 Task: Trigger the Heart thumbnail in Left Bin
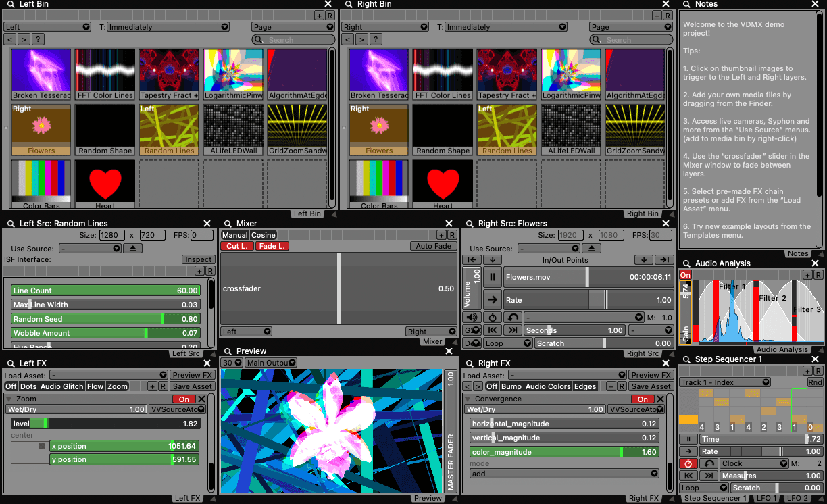tap(105, 184)
